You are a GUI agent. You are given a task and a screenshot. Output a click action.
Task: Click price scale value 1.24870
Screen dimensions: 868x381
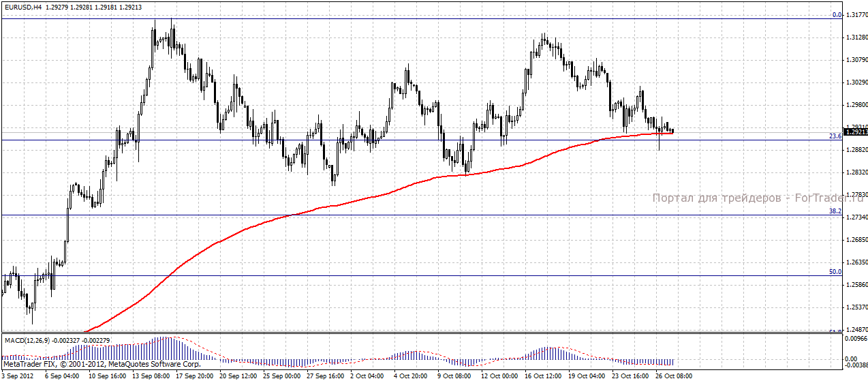[x=856, y=329]
